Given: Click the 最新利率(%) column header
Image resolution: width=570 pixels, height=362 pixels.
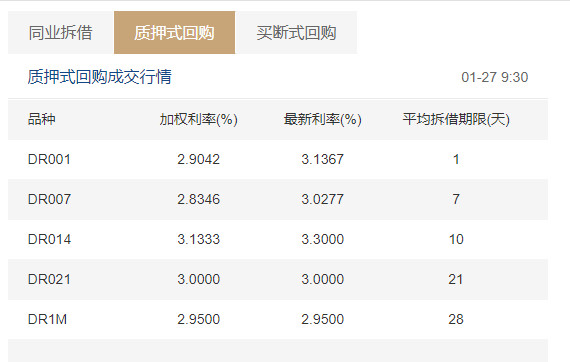Looking at the screenshot, I should [322, 119].
